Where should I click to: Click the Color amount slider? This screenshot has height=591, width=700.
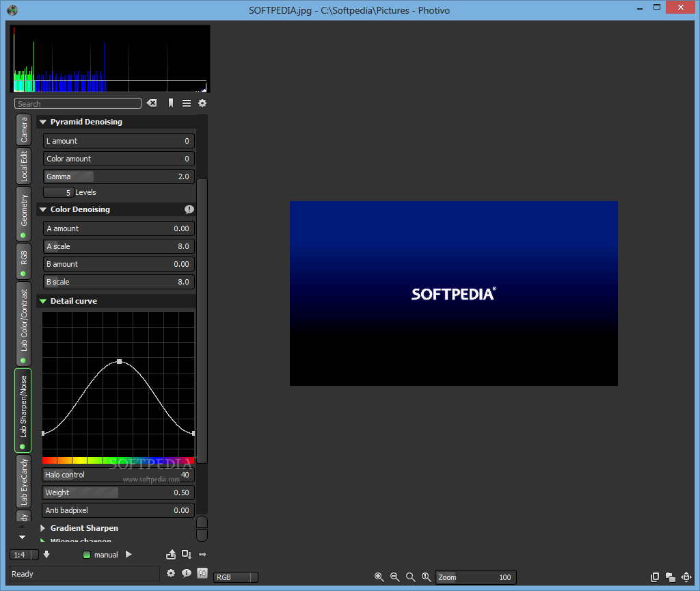(x=119, y=159)
